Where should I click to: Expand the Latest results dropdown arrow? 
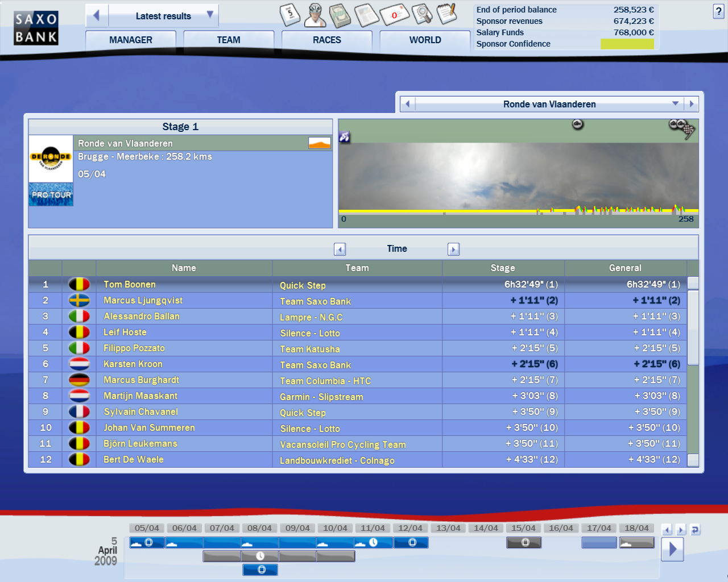210,15
